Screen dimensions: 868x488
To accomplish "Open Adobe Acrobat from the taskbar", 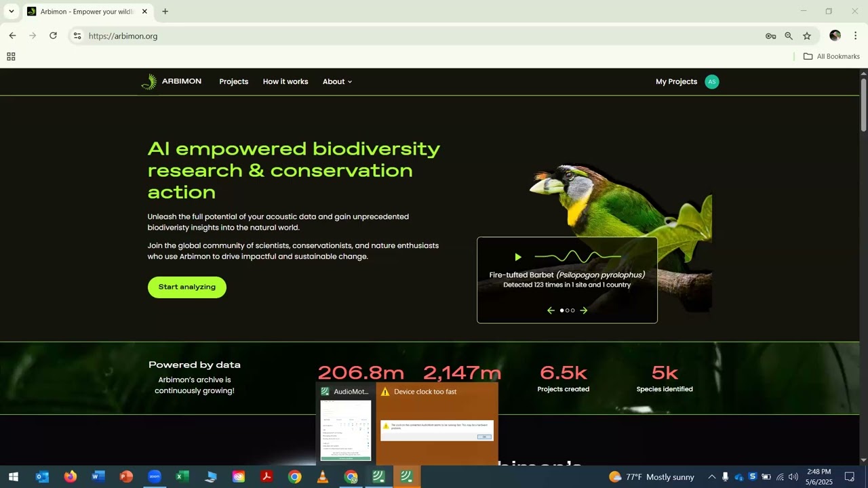I will pos(267,476).
